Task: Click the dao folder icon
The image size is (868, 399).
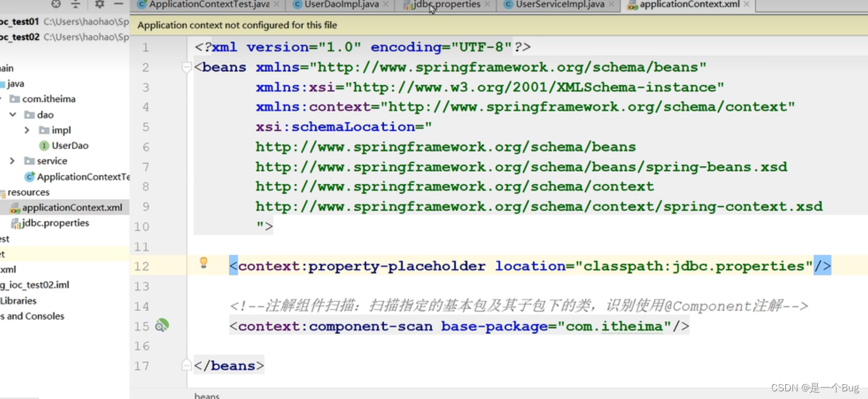Action: pyautogui.click(x=30, y=115)
